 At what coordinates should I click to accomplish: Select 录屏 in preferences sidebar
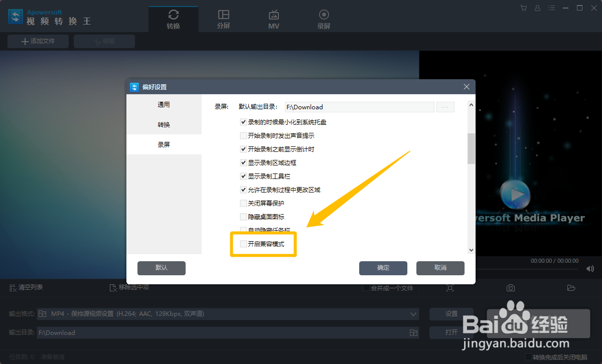pyautogui.click(x=164, y=144)
